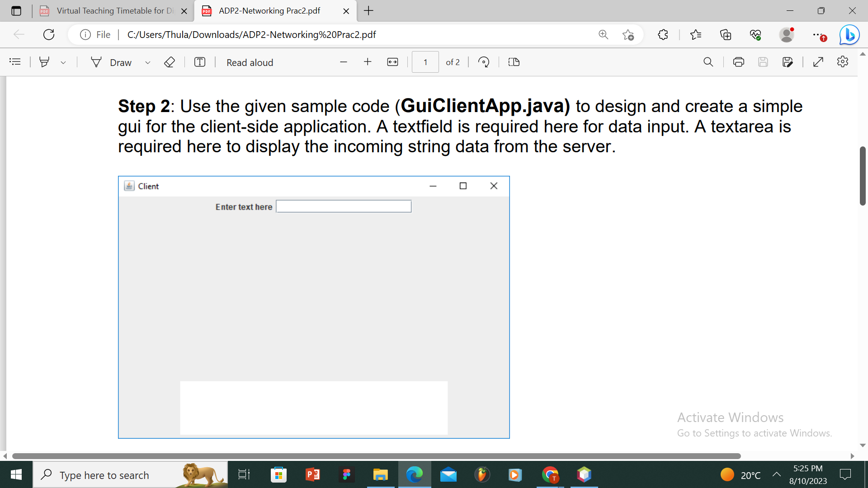This screenshot has width=868, height=488.
Task: Enter fullscreen PDF view
Action: (818, 62)
